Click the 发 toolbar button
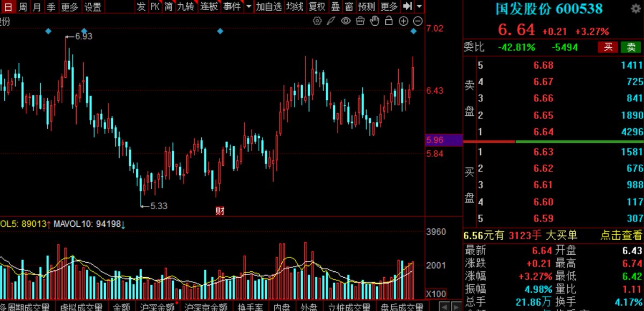The width and height of the screenshot is (644, 311). (x=141, y=6)
